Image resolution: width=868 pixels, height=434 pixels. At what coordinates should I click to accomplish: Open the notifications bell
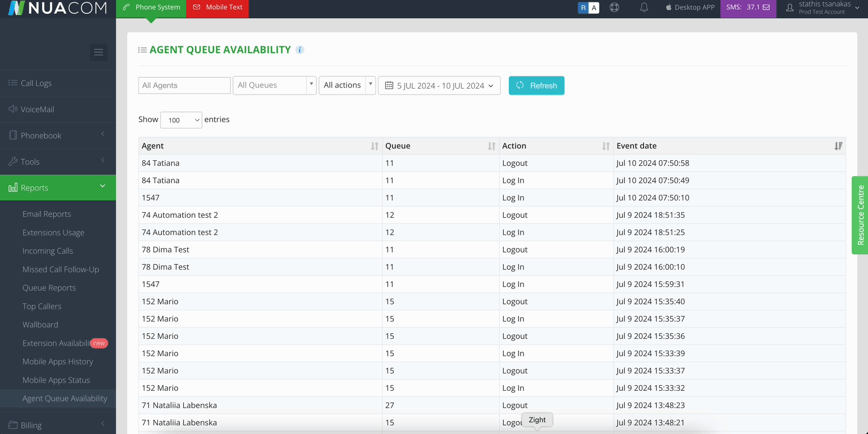click(x=644, y=7)
